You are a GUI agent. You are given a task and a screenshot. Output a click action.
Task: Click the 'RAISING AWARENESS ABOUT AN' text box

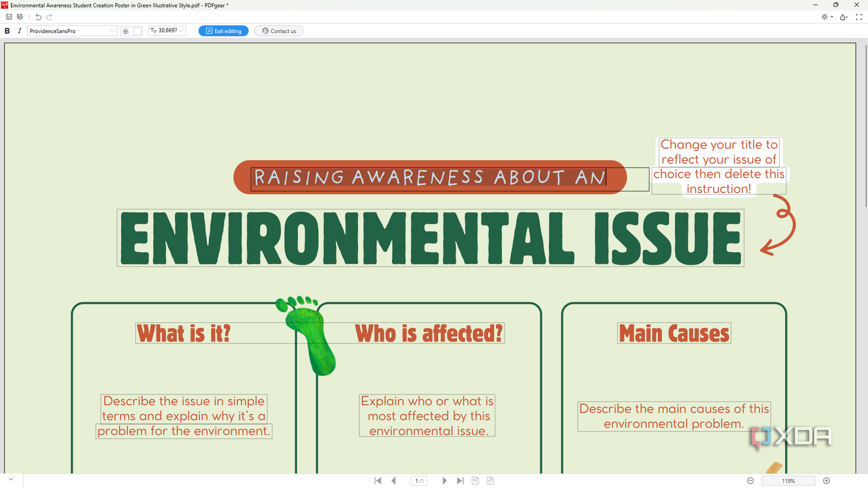coord(450,179)
